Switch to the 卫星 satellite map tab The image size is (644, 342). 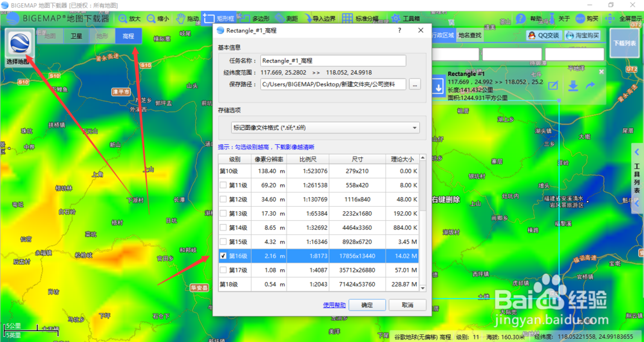[77, 36]
